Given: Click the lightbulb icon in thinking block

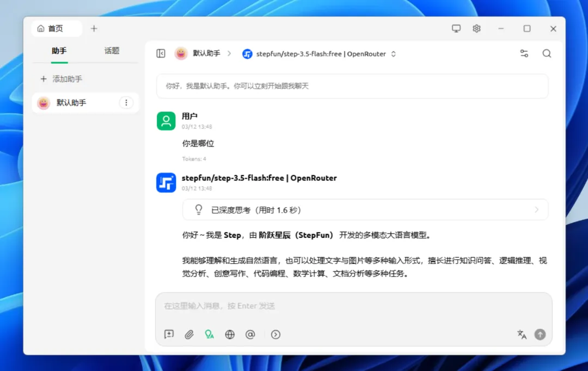Looking at the screenshot, I should 199,209.
